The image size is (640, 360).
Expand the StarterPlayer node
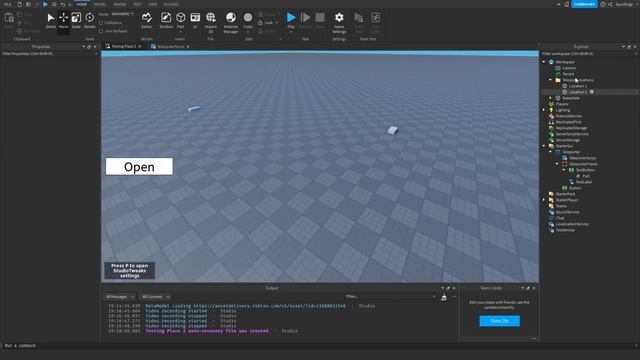(x=544, y=200)
